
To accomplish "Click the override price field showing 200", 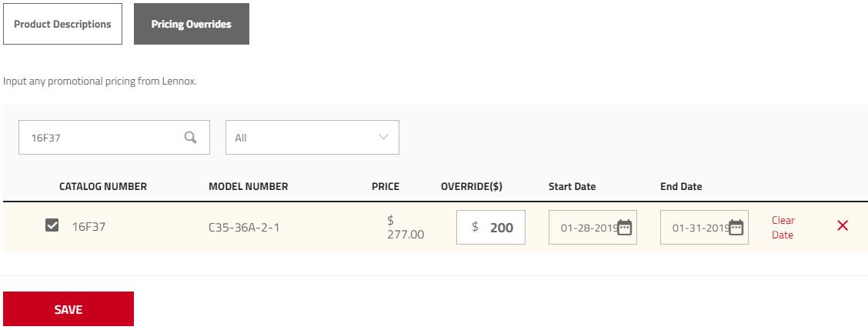I will tap(491, 227).
